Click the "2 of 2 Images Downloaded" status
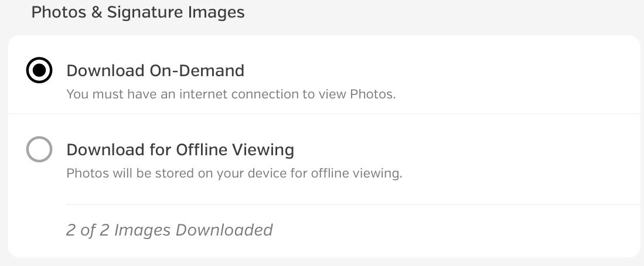 coord(169,230)
